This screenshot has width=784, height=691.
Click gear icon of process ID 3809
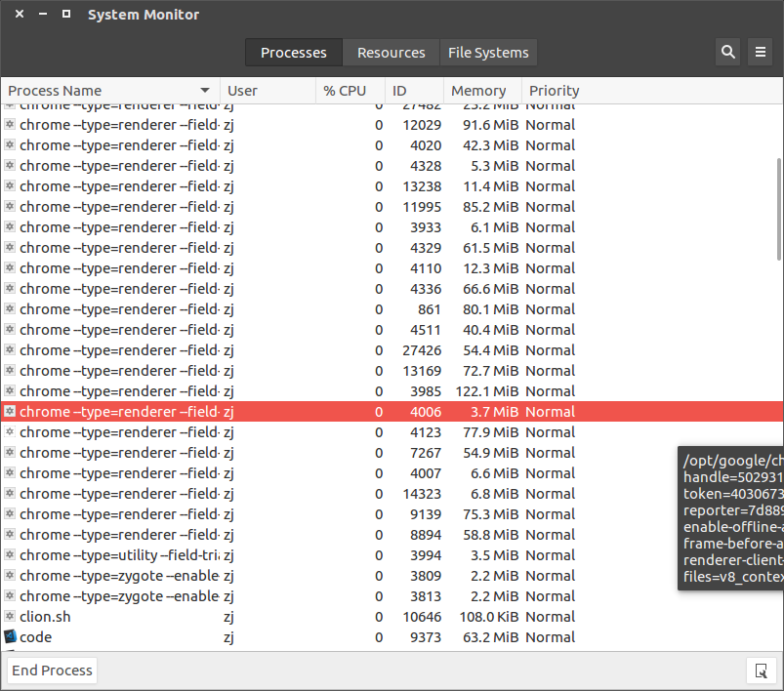coord(10,575)
